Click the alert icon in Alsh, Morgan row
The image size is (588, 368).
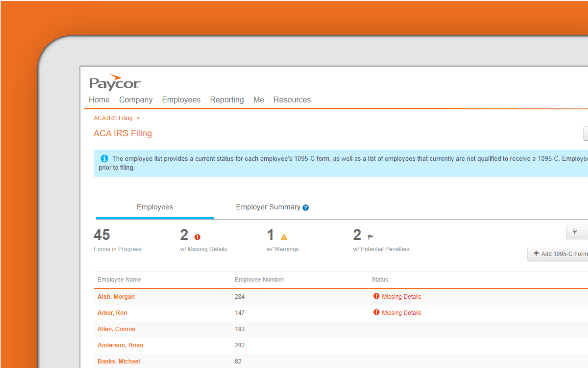[x=376, y=296]
